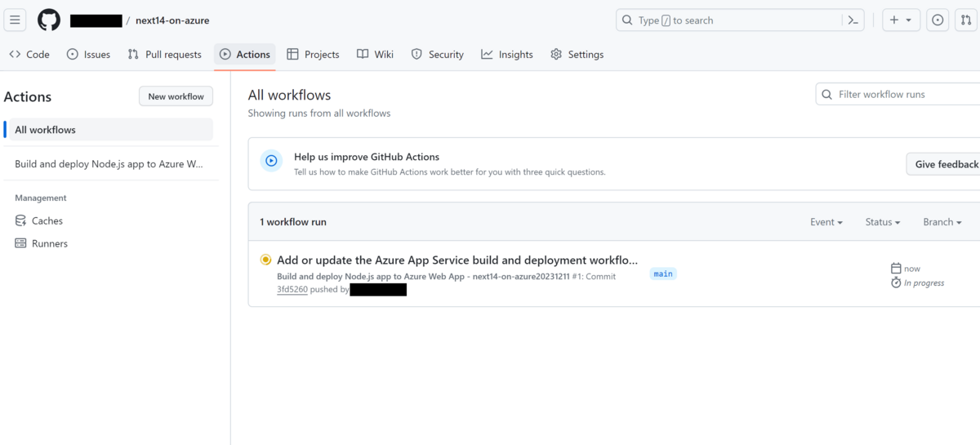Open Build and deploy Node.js workflow in sidebar

(x=109, y=163)
